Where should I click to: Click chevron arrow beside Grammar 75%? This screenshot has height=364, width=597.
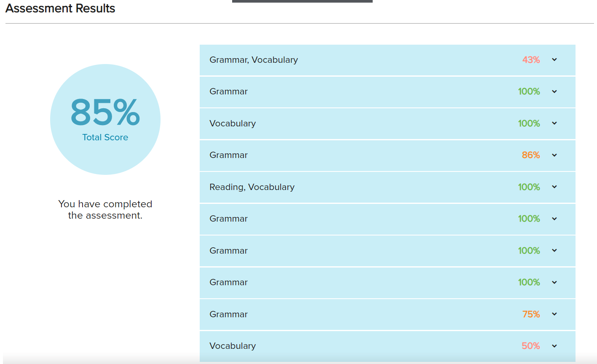point(554,314)
